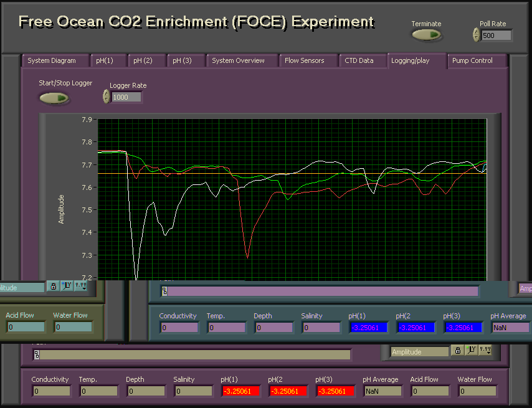Click the bottom Amplitude axis label field
532x408 pixels.
click(420, 352)
